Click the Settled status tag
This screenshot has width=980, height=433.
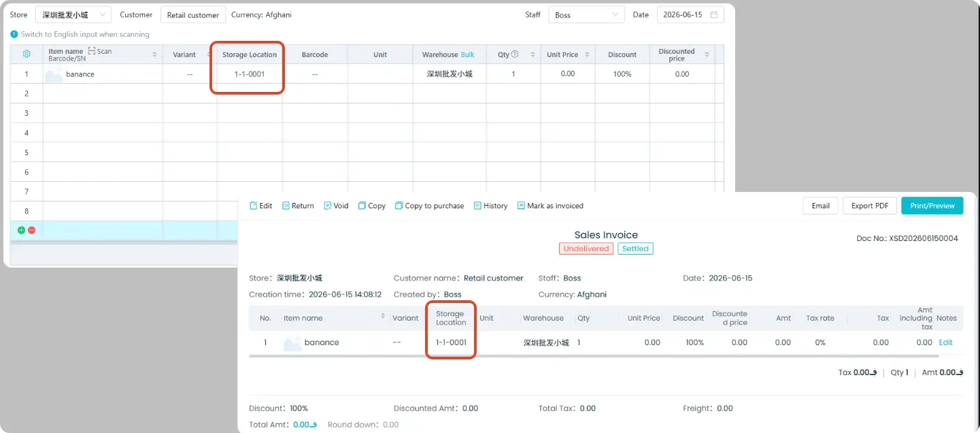click(636, 248)
